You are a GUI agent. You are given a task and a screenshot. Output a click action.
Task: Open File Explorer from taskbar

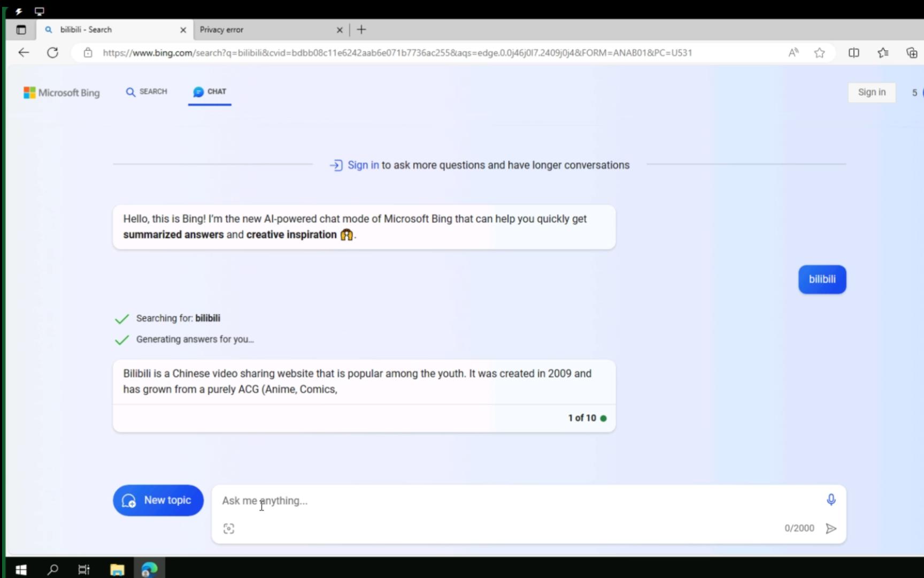click(117, 569)
